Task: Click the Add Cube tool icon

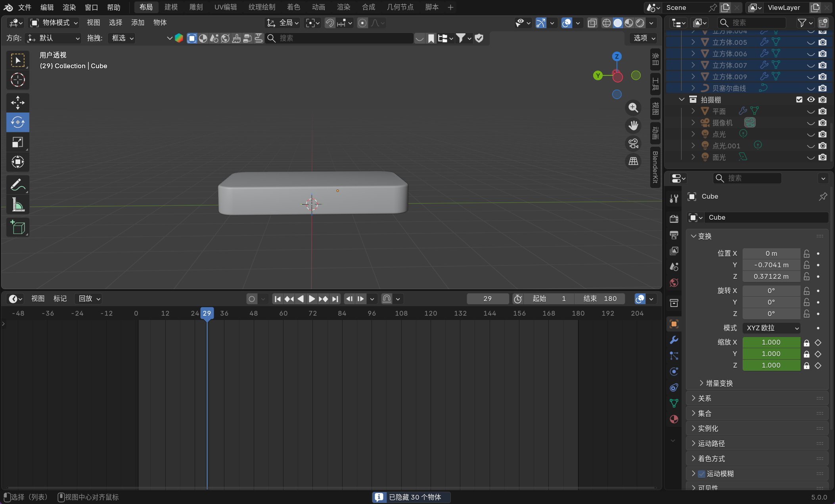Action: pyautogui.click(x=17, y=227)
